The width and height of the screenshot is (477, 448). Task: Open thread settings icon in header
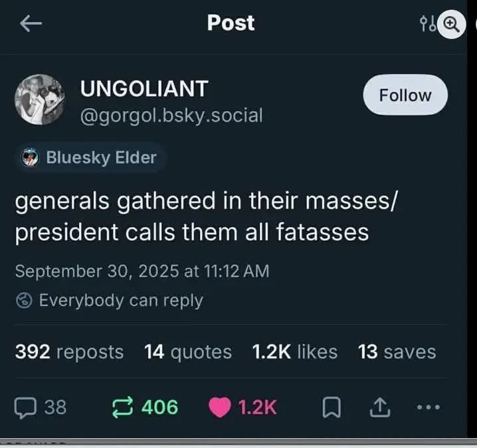point(427,24)
